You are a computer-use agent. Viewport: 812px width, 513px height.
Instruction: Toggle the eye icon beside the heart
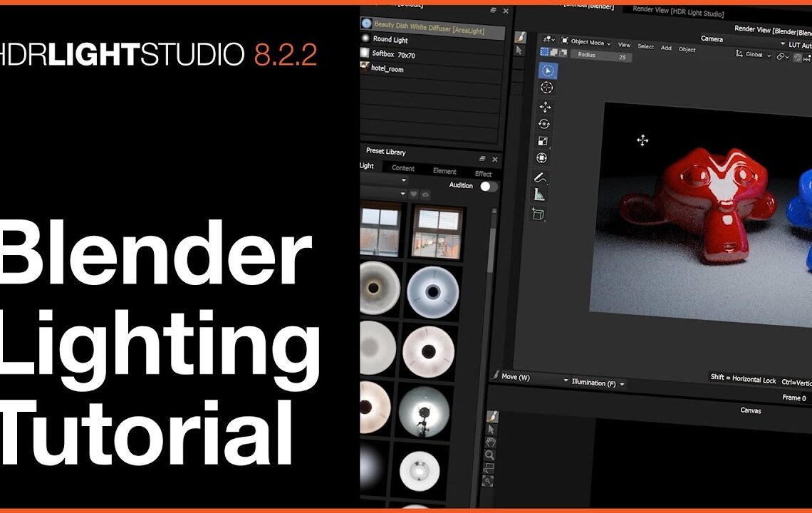click(x=425, y=195)
